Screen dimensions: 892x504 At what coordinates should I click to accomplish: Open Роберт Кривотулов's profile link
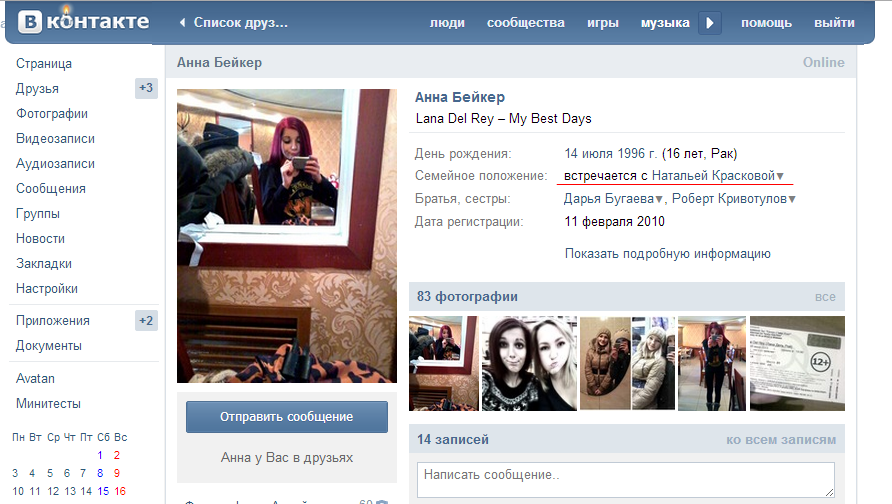point(729,199)
